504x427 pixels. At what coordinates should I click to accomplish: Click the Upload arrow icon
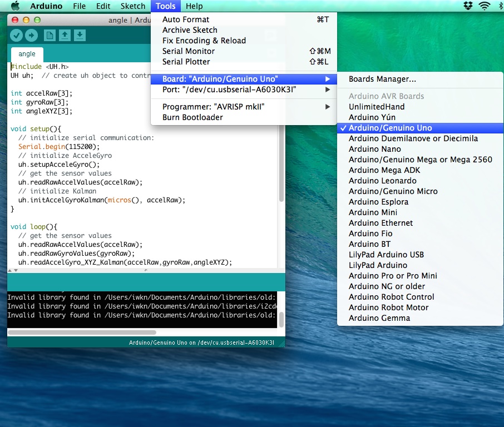point(31,36)
